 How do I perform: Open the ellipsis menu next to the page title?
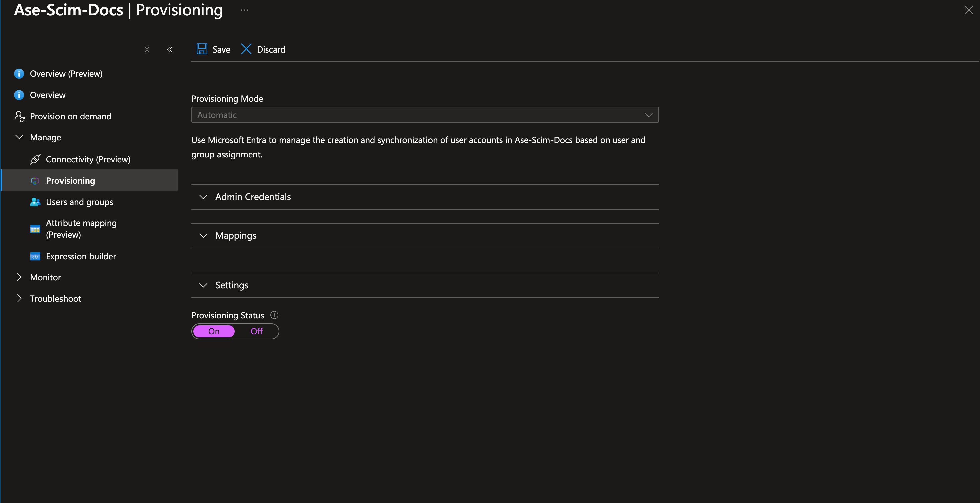(245, 10)
